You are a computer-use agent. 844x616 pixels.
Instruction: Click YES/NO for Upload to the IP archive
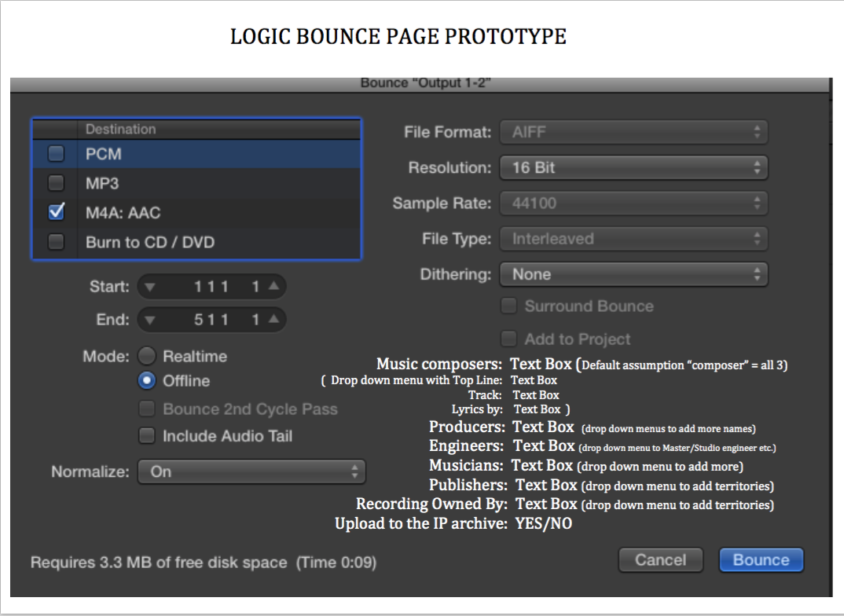pyautogui.click(x=544, y=523)
